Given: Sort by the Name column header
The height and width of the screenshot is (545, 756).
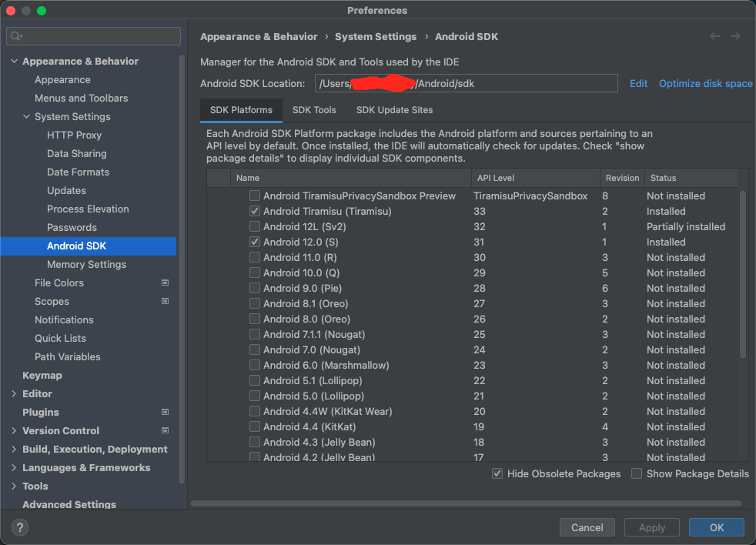Looking at the screenshot, I should point(351,178).
